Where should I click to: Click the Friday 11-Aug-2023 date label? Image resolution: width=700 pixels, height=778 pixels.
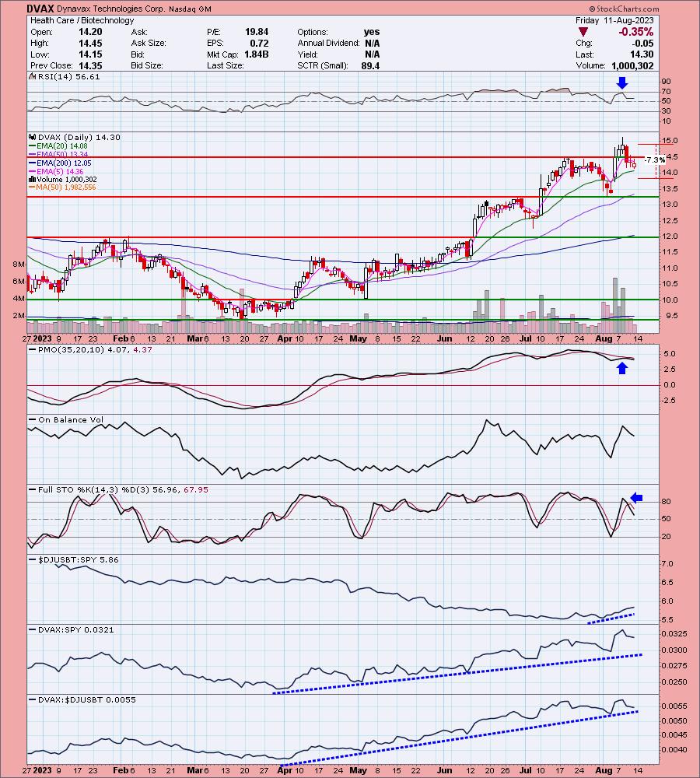point(614,20)
